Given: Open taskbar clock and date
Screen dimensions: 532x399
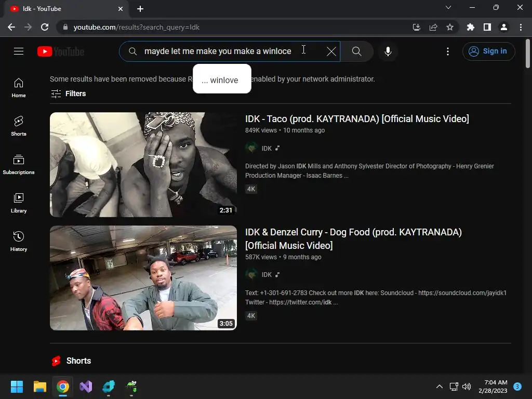Looking at the screenshot, I should pyautogui.click(x=493, y=387).
